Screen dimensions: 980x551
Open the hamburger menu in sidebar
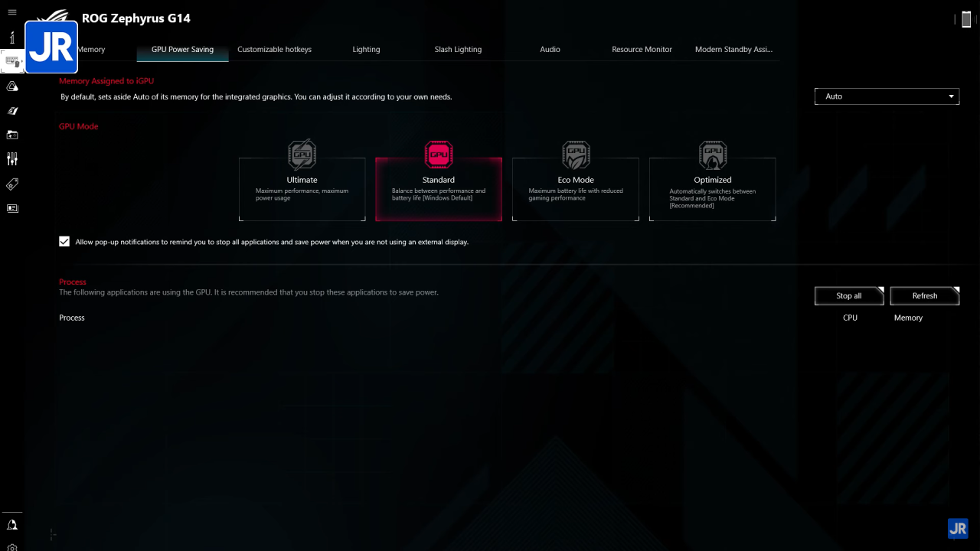pyautogui.click(x=12, y=12)
